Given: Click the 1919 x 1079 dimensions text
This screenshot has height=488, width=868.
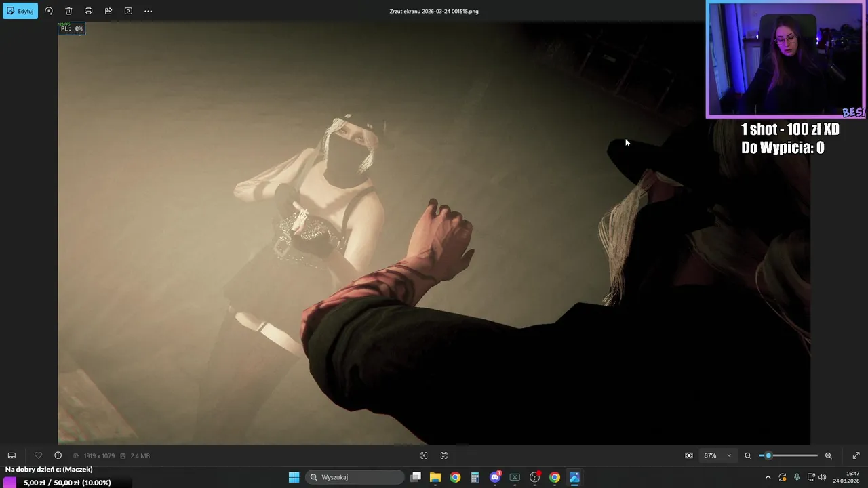Looking at the screenshot, I should (99, 456).
